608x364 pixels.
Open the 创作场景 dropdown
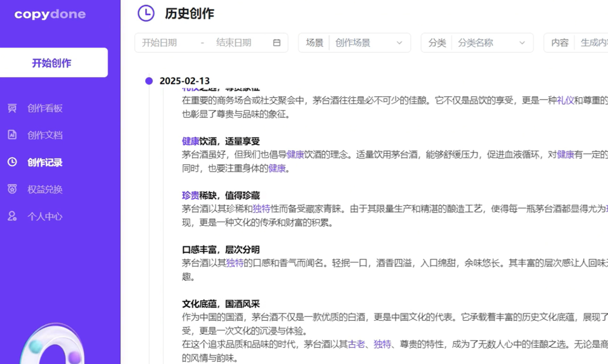coord(369,43)
